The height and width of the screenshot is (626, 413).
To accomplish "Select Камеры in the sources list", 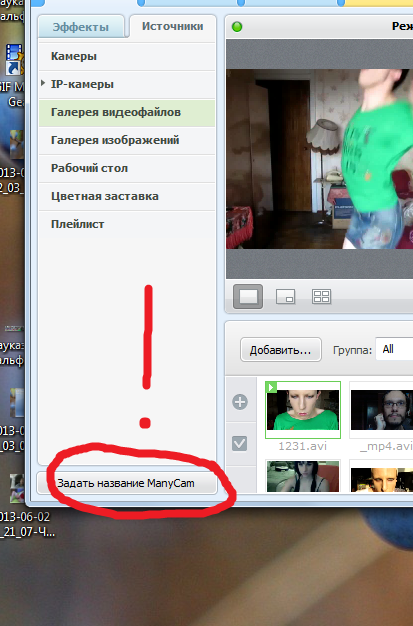I will [127, 56].
